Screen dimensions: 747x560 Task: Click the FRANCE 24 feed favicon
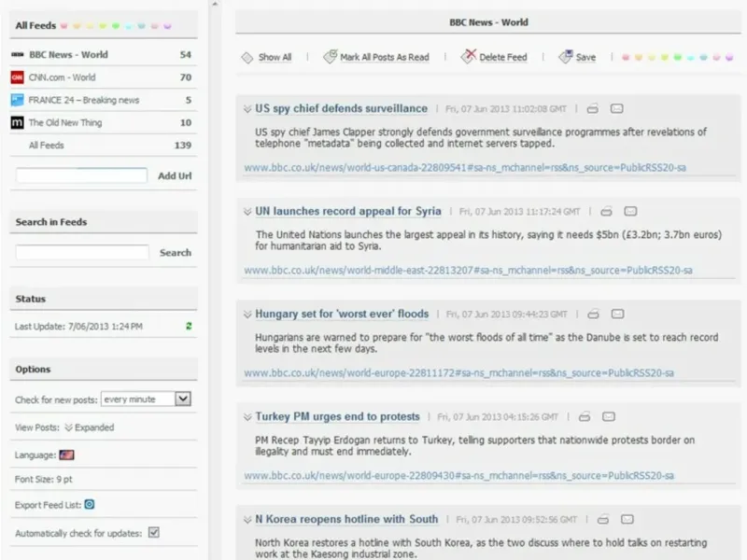[x=17, y=100]
